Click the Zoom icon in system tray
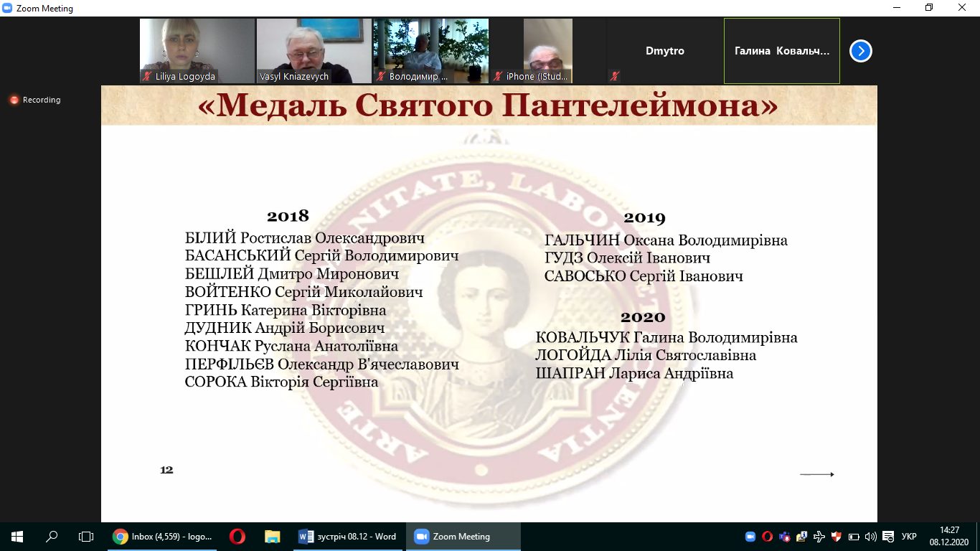 tap(750, 537)
